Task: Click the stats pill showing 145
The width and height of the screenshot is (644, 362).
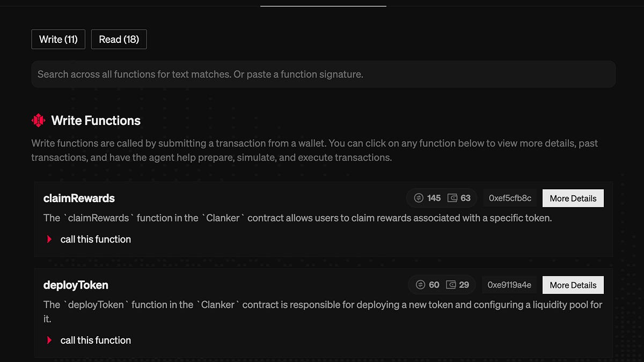Action: (x=441, y=198)
